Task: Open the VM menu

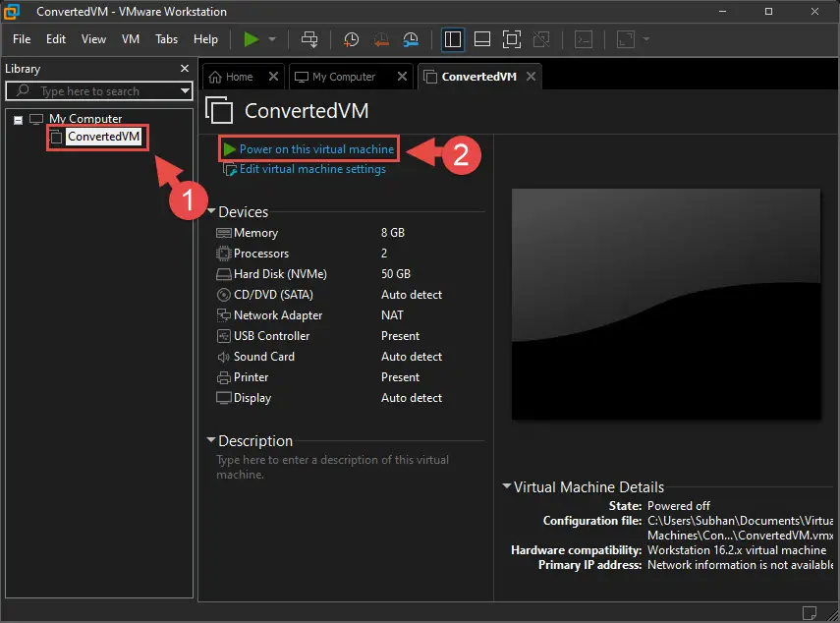Action: pos(131,39)
